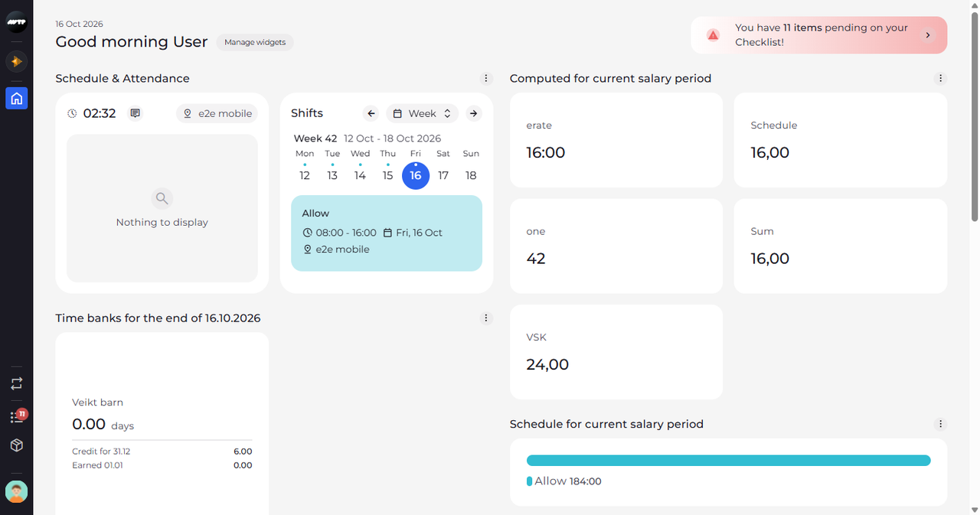Click the scrollbar down arrow
The height and width of the screenshot is (515, 980).
pos(974,509)
